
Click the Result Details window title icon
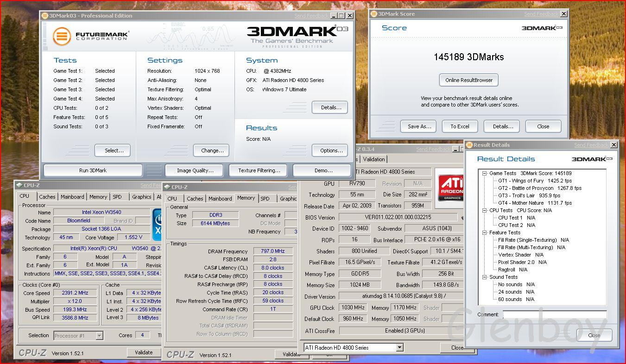click(469, 144)
